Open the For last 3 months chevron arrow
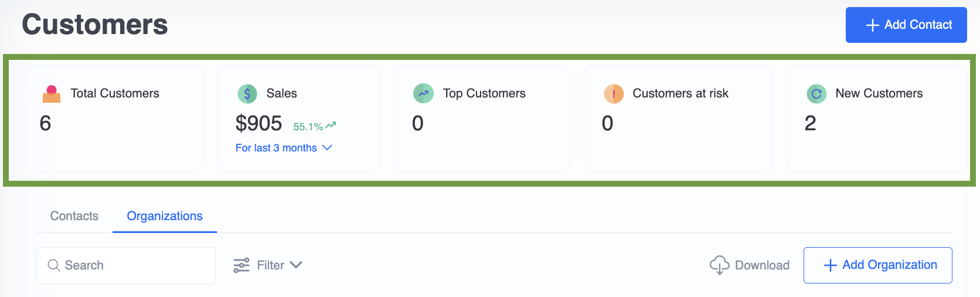The height and width of the screenshot is (297, 980). (327, 147)
